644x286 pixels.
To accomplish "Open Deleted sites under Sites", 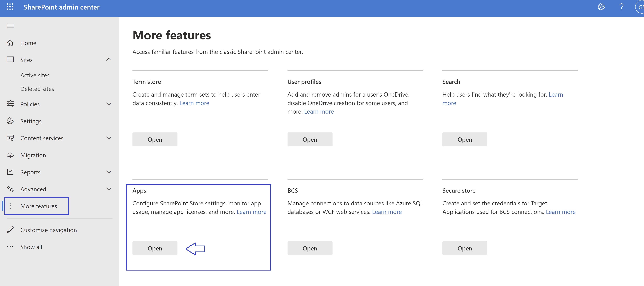I will pos(37,89).
